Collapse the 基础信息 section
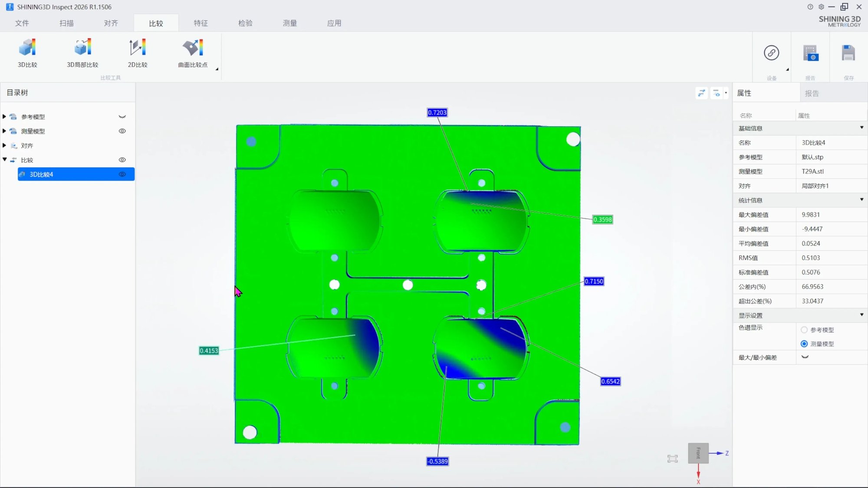The image size is (868, 488). pyautogui.click(x=861, y=128)
